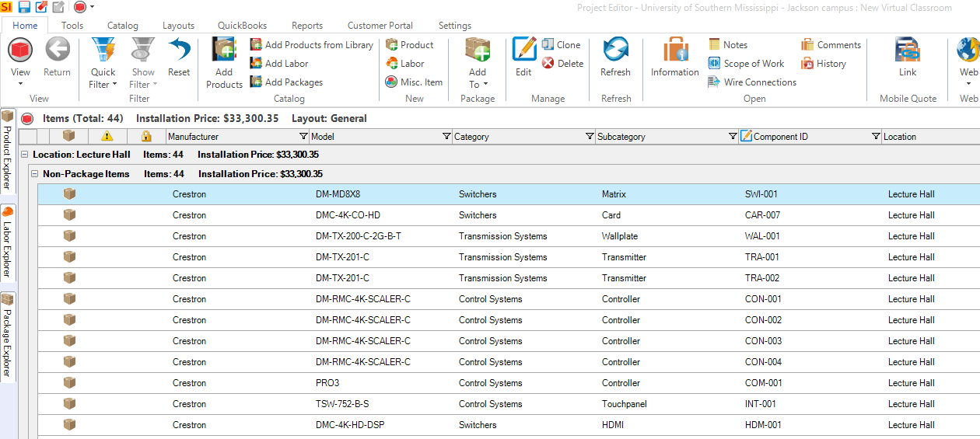This screenshot has height=439, width=980.
Task: Click the product box icon column header
Action: (x=69, y=136)
